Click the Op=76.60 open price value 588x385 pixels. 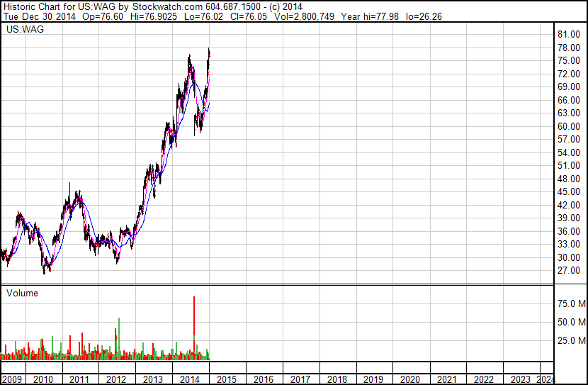[103, 16]
